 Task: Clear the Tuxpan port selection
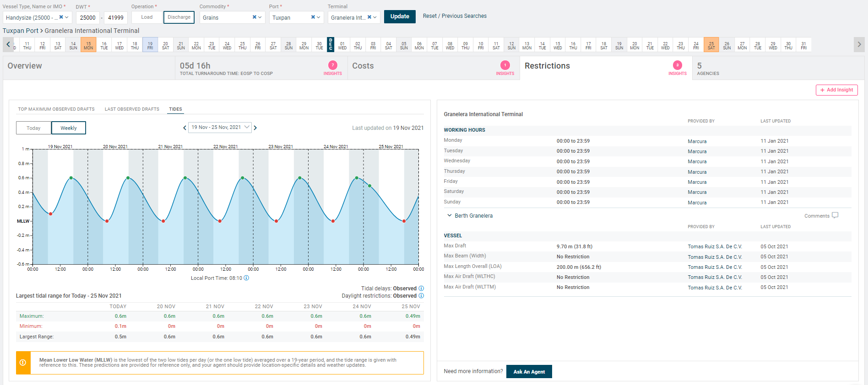pos(313,17)
